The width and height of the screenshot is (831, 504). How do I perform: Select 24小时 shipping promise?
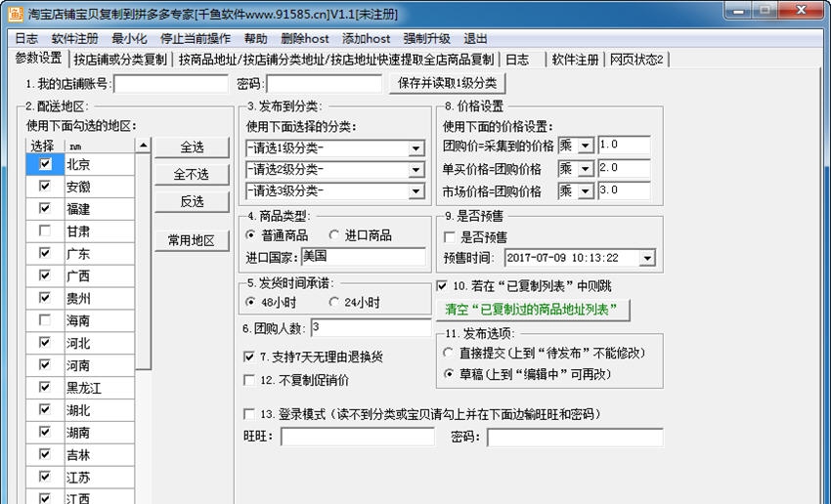tap(334, 302)
